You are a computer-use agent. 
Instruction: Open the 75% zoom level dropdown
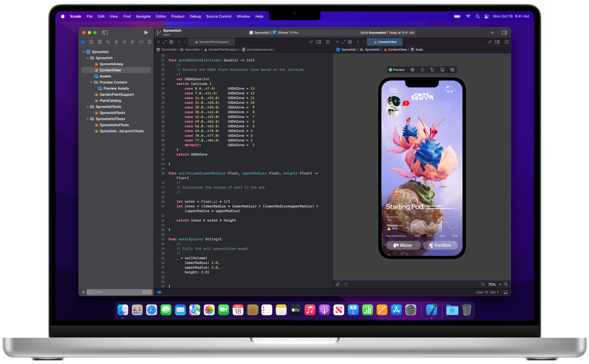[x=494, y=285]
